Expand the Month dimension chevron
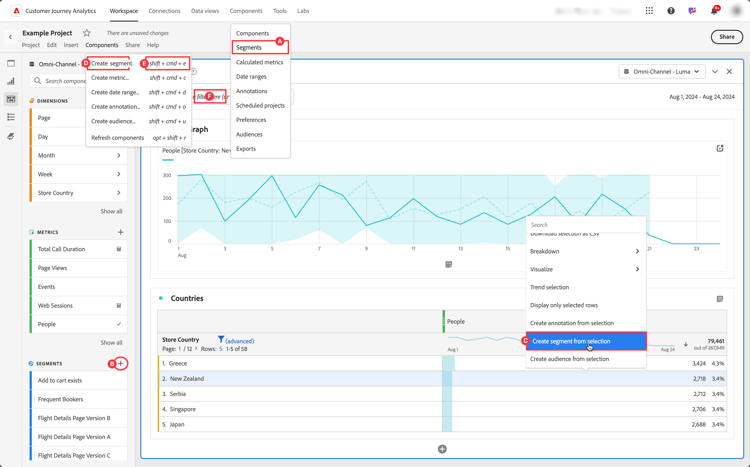The width and height of the screenshot is (750, 467). 119,156
